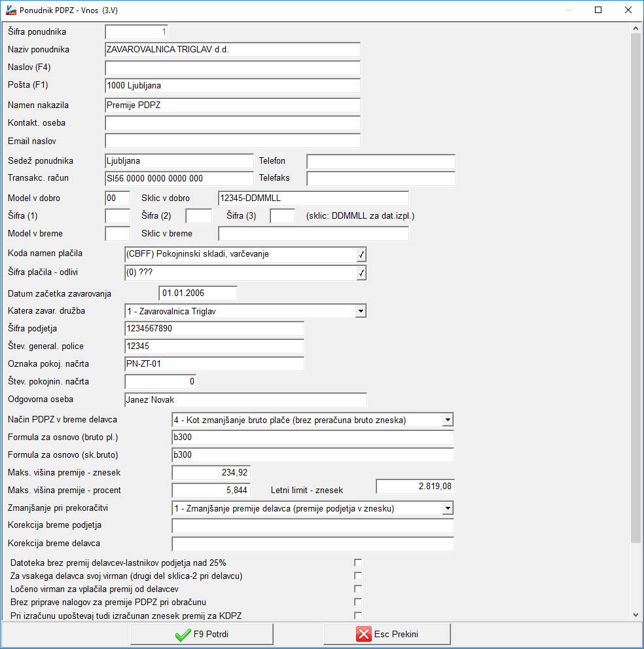
Task: Cancel with Esc Prekini button
Action: (387, 634)
